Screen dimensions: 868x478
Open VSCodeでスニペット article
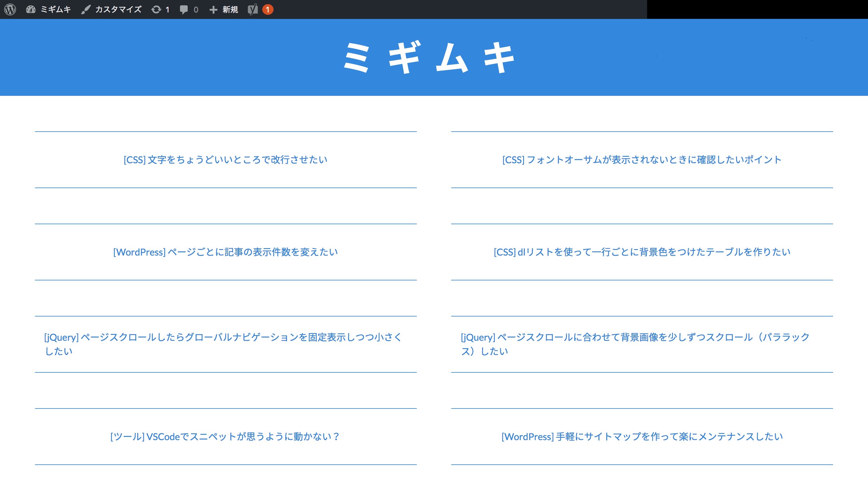pos(225,436)
